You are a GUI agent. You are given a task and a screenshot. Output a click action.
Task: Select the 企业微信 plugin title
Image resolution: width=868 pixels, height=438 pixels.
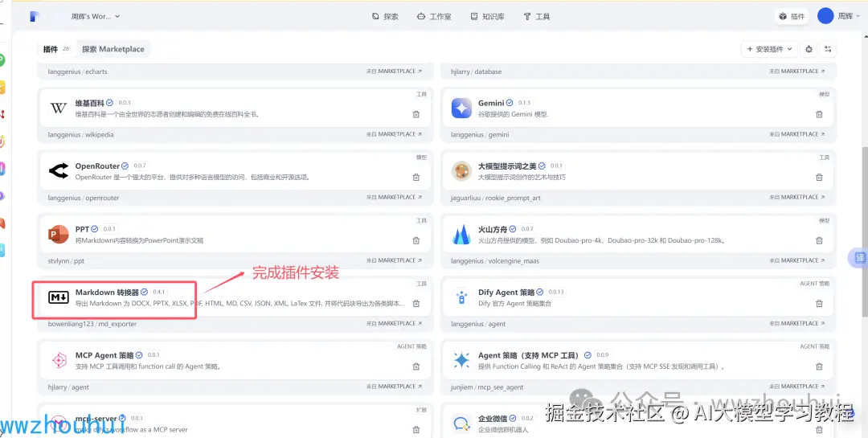(x=493, y=419)
